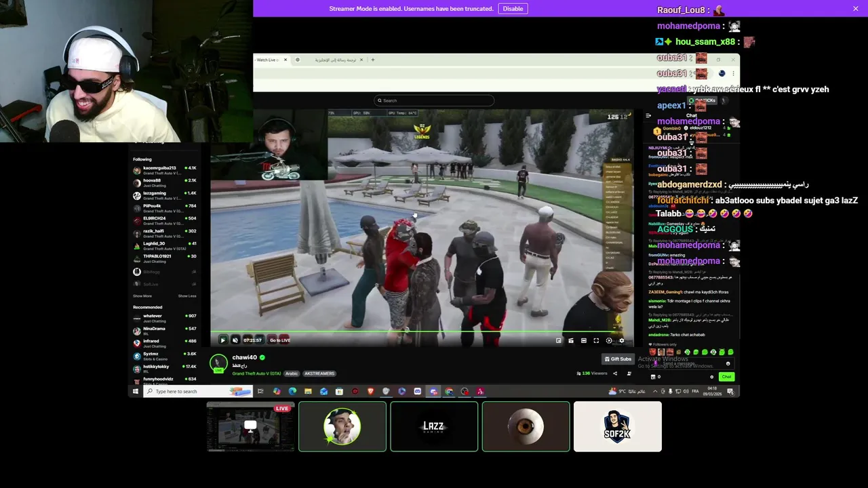
Task: Open Windows Start menu
Action: click(136, 391)
